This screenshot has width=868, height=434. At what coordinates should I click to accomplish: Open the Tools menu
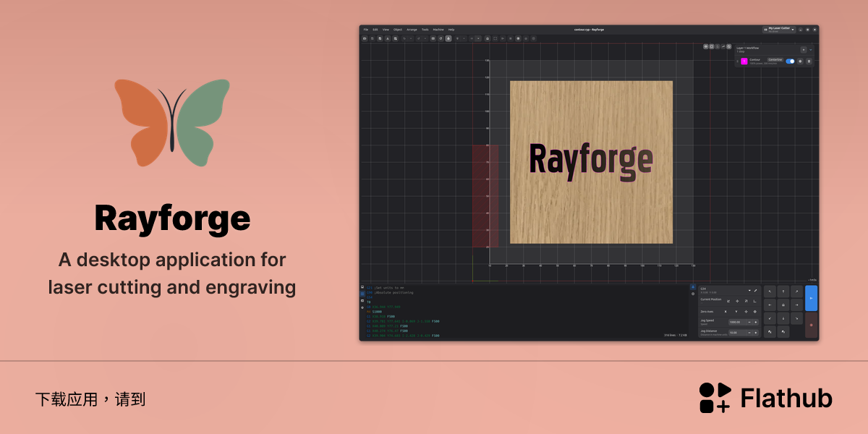[x=425, y=30]
